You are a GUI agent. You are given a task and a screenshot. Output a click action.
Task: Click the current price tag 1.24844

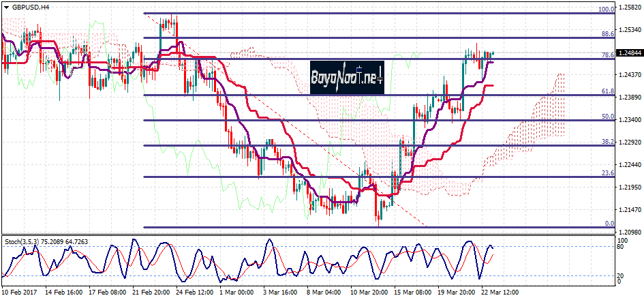[x=630, y=52]
